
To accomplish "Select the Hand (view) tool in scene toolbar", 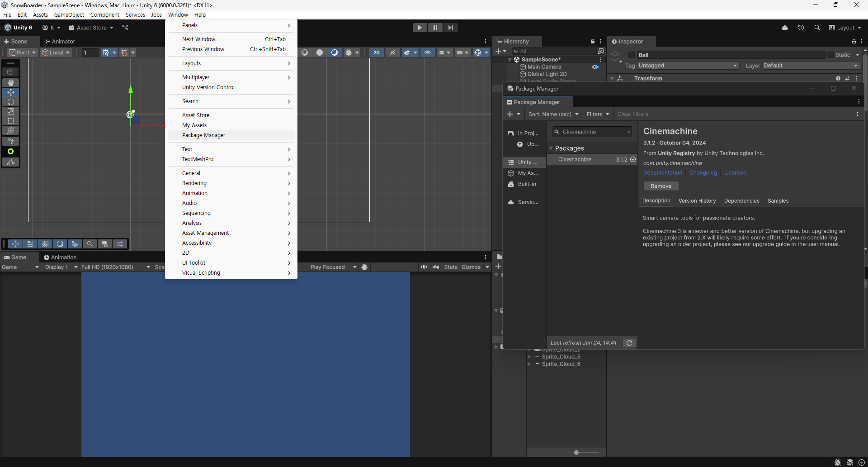I will pos(10,82).
